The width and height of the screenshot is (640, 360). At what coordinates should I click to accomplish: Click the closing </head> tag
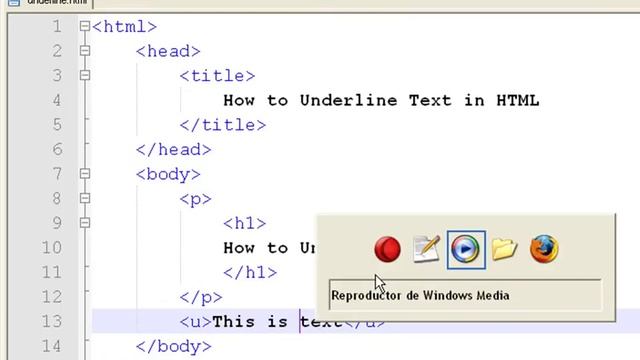pyautogui.click(x=173, y=150)
